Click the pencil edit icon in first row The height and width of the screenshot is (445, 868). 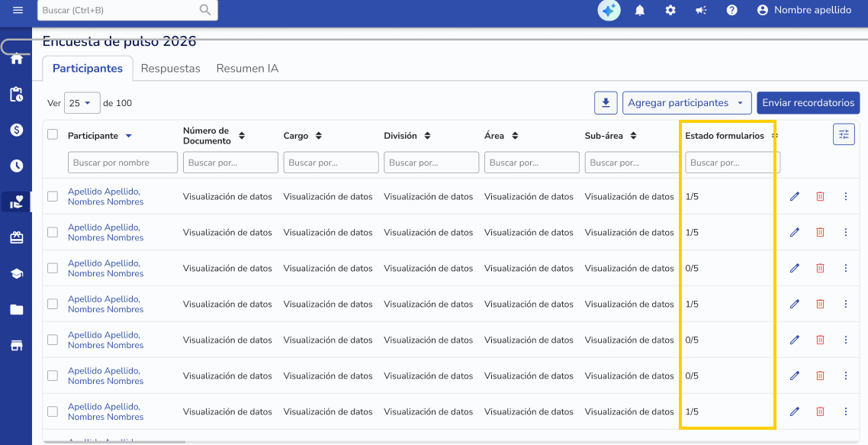pos(795,197)
